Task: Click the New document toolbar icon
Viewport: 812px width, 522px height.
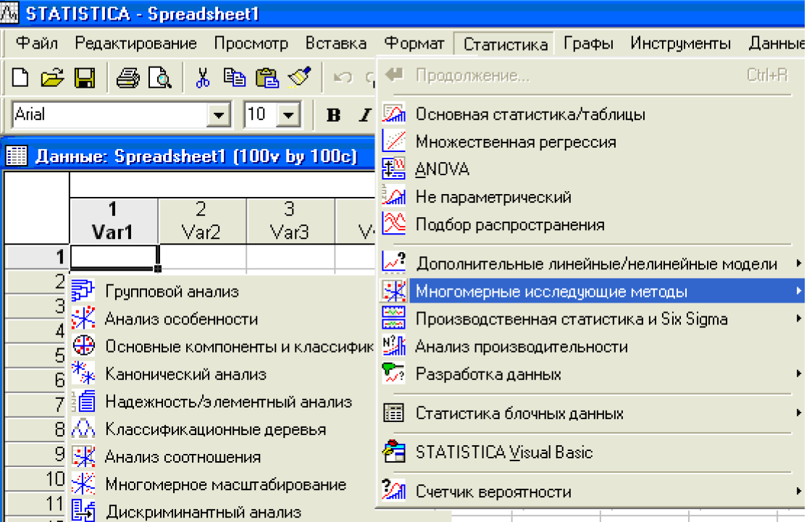Action: [20, 77]
